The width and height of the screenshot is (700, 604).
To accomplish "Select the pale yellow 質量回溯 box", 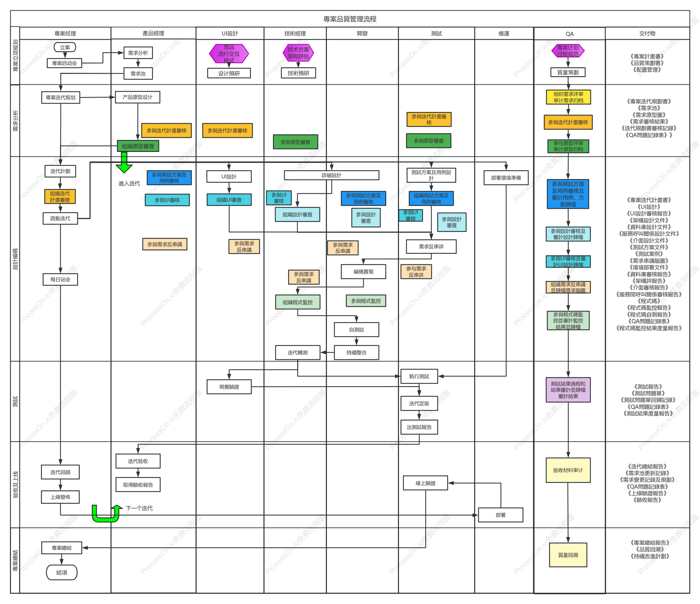I will tap(568, 555).
